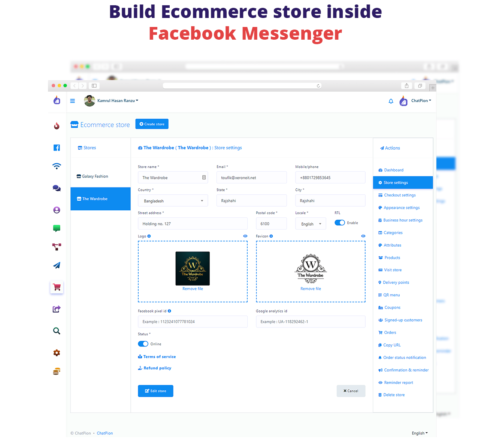Open the paper plane broadcast icon
The height and width of the screenshot is (448, 487).
(x=57, y=265)
